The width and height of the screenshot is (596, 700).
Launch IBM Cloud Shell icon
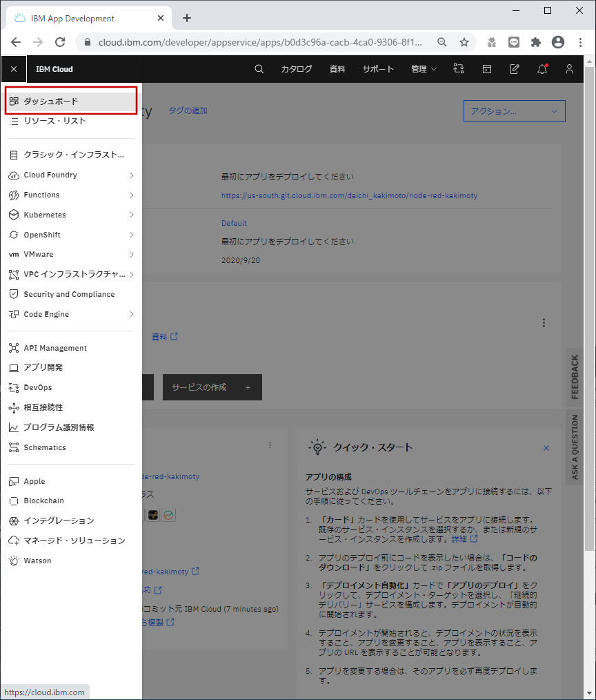click(487, 69)
